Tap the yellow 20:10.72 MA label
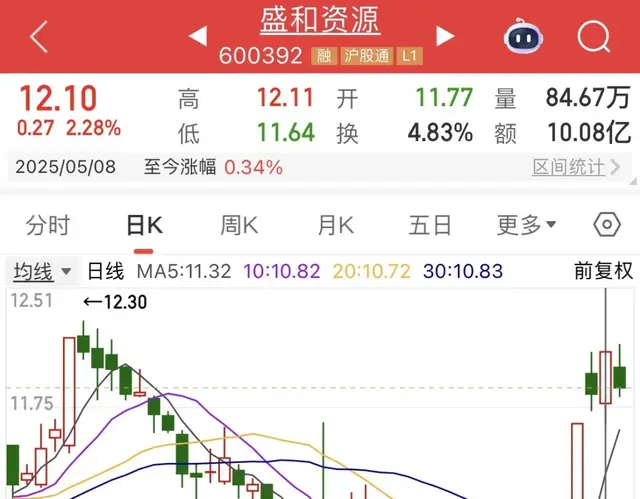The height and width of the screenshot is (499, 640). pos(371,271)
